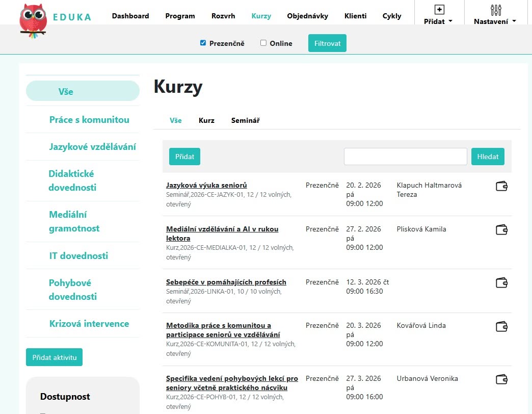The image size is (532, 414).
Task: Click wallet icon for Sebepéče v pomáhajících profesích
Action: [x=501, y=282]
